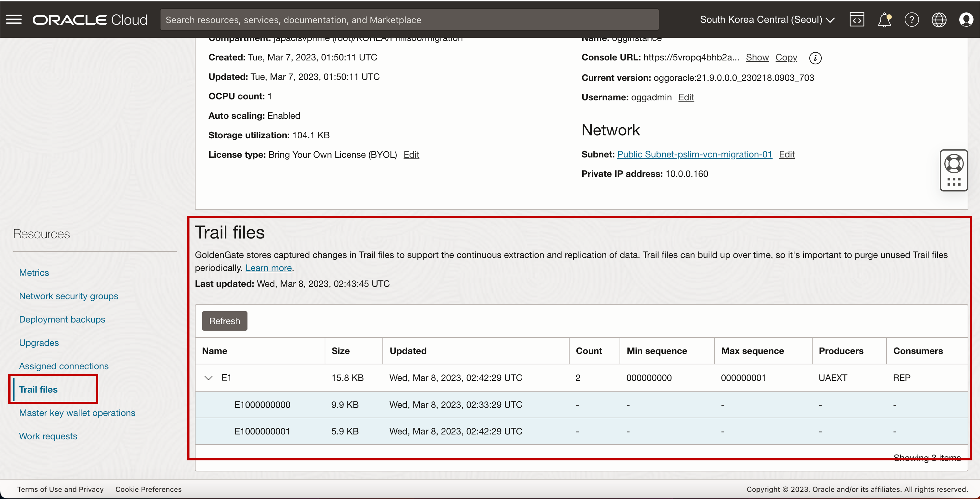
Task: Edit the oggadmin username
Action: (x=686, y=97)
